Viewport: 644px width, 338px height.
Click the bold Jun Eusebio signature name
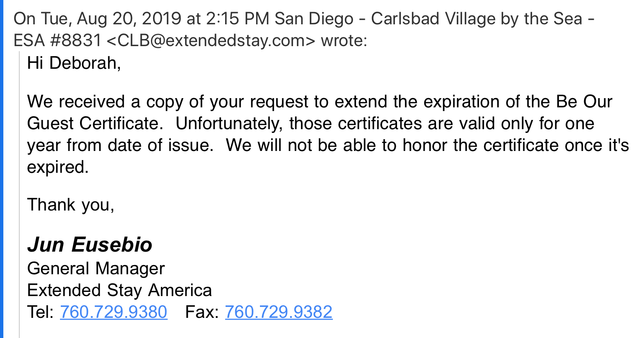point(90,245)
